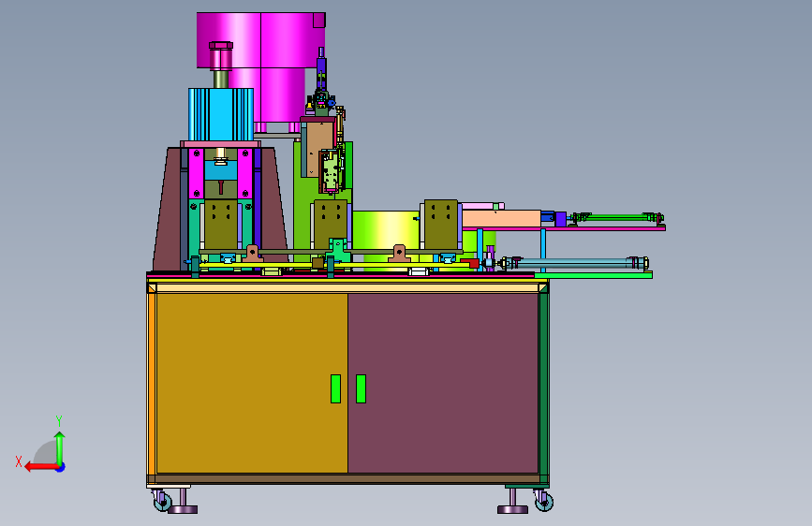
Task: Click the Y label on the triad
Action: [x=59, y=420]
